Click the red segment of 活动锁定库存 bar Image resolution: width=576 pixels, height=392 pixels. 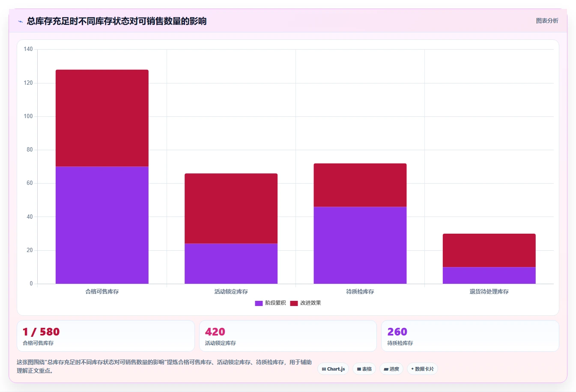pos(231,208)
